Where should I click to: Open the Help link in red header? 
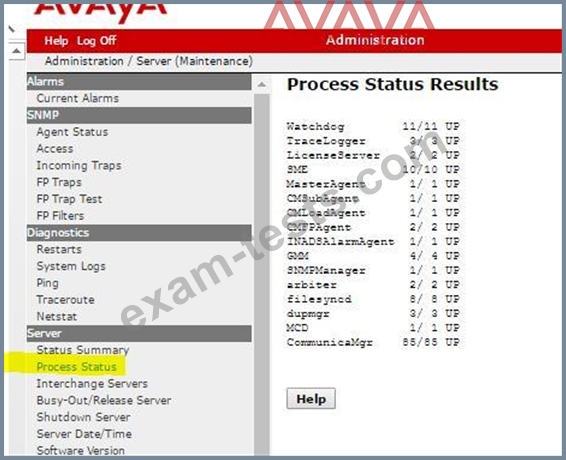(x=56, y=41)
